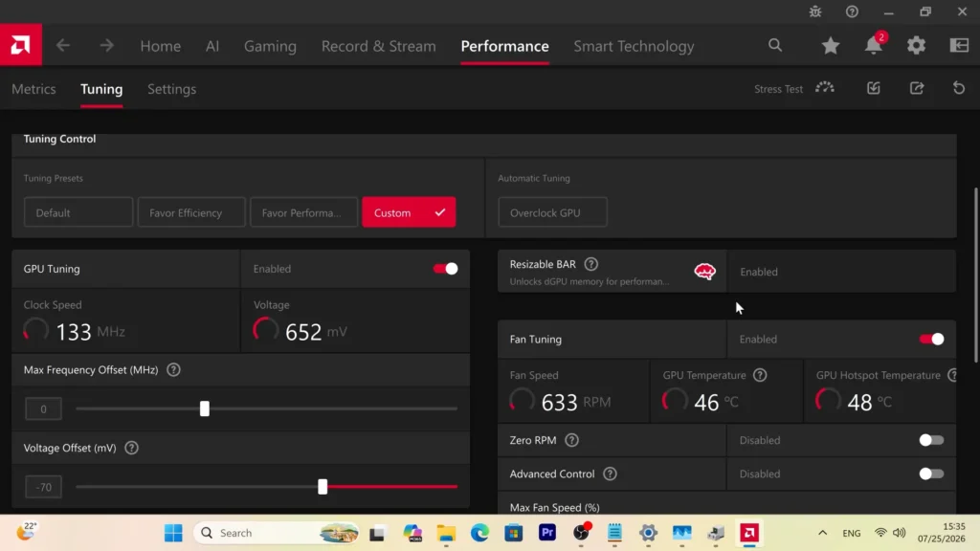Open Voltage Offset help icon
The image size is (980, 551).
click(131, 448)
